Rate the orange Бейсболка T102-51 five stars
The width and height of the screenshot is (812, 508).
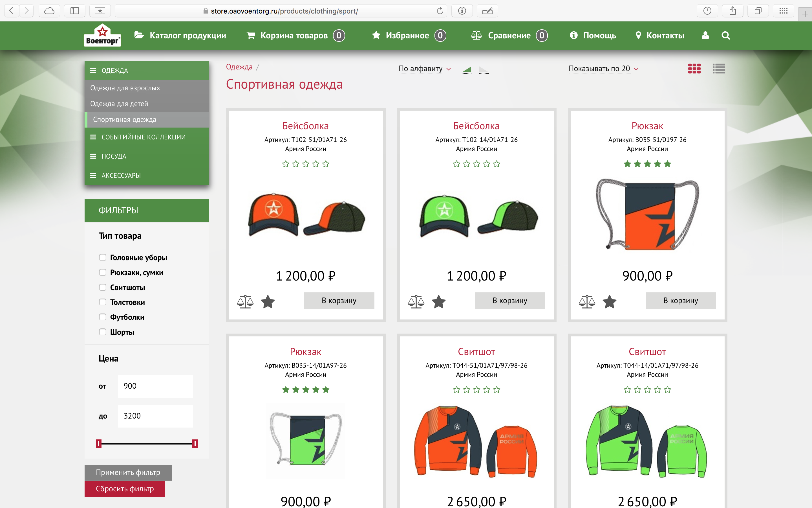pos(325,164)
